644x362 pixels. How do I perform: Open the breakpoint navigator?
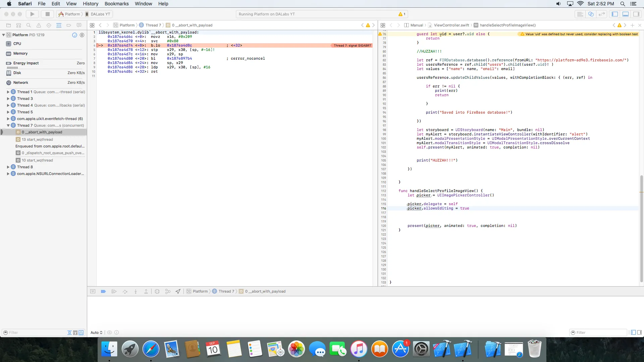[x=69, y=25]
